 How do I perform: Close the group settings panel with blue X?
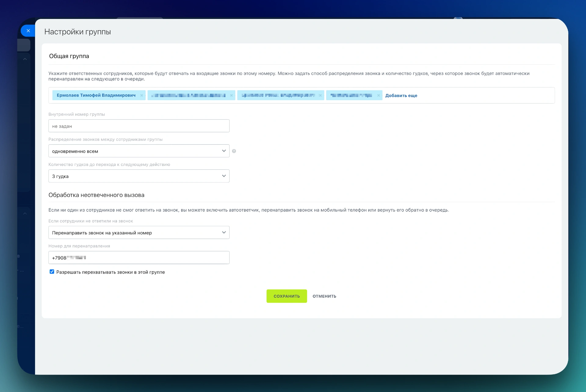pyautogui.click(x=28, y=31)
